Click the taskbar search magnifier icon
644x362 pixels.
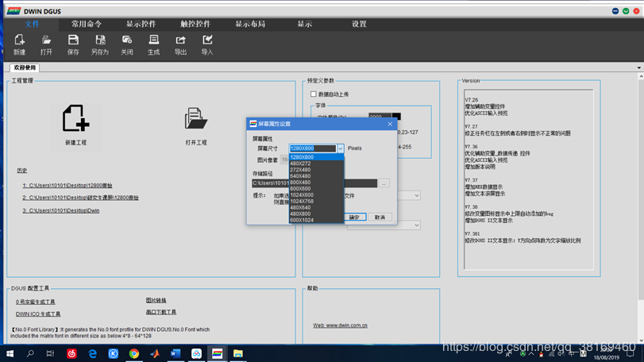(30, 353)
